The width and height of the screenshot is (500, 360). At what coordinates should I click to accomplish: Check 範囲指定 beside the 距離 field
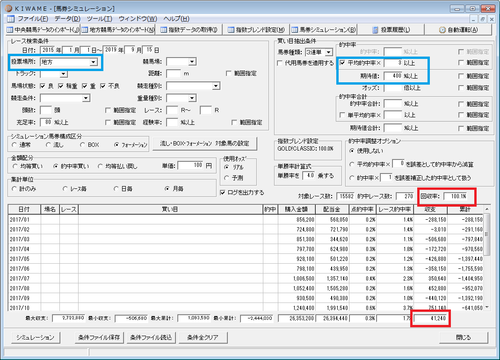tap(229, 73)
